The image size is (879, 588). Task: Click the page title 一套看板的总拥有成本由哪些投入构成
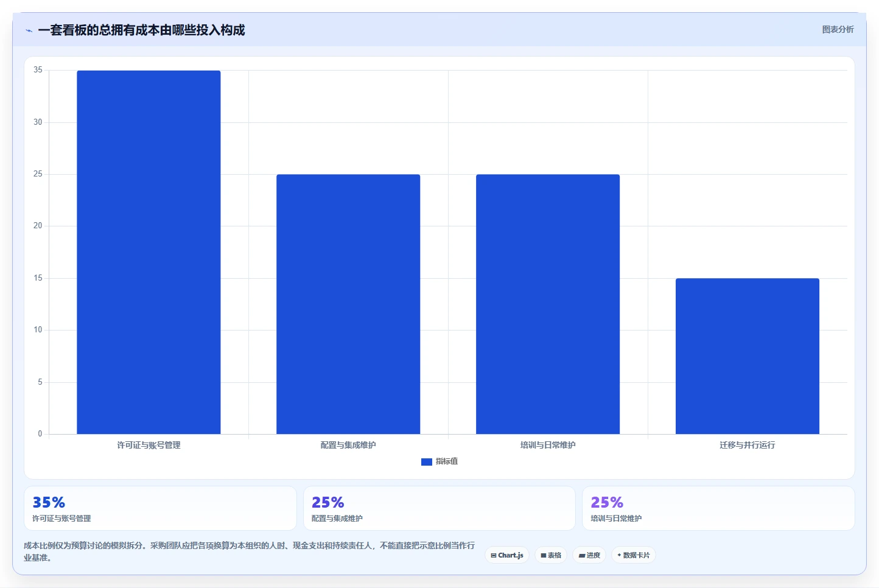pos(141,30)
